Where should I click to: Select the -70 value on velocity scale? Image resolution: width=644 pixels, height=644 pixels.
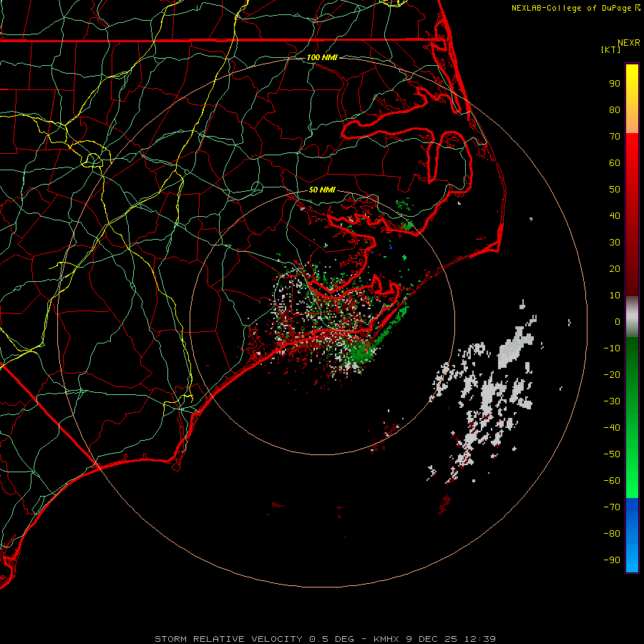click(x=612, y=507)
